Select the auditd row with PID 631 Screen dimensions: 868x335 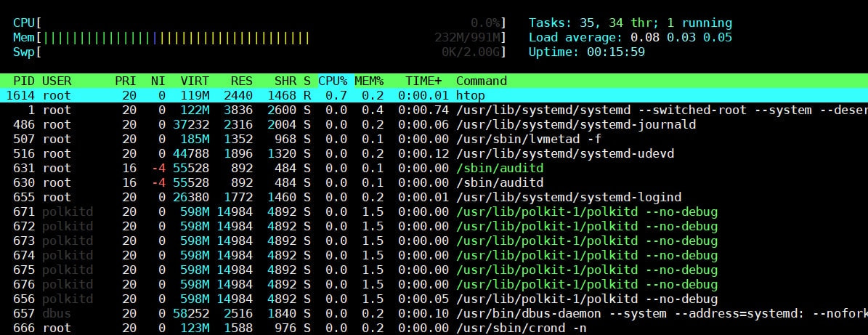tap(434, 168)
